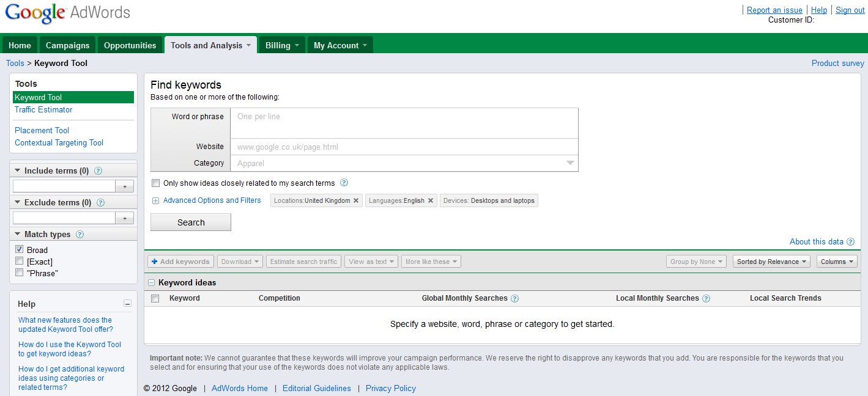Open the Download dropdown

[x=240, y=262]
